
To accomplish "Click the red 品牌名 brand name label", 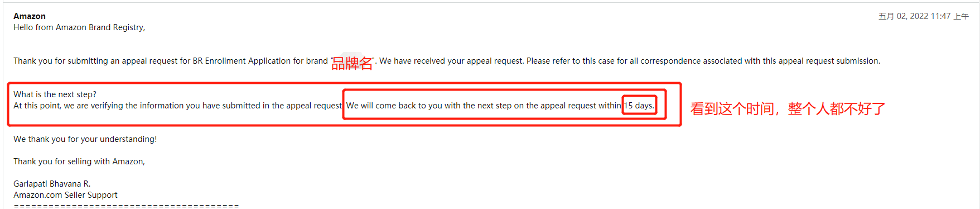I will click(352, 63).
